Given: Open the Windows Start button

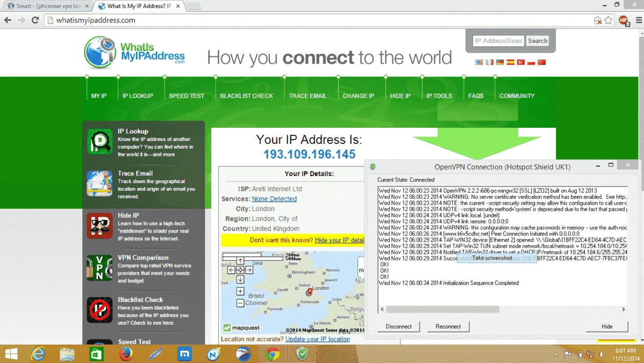Looking at the screenshot, I should coord(11,354).
